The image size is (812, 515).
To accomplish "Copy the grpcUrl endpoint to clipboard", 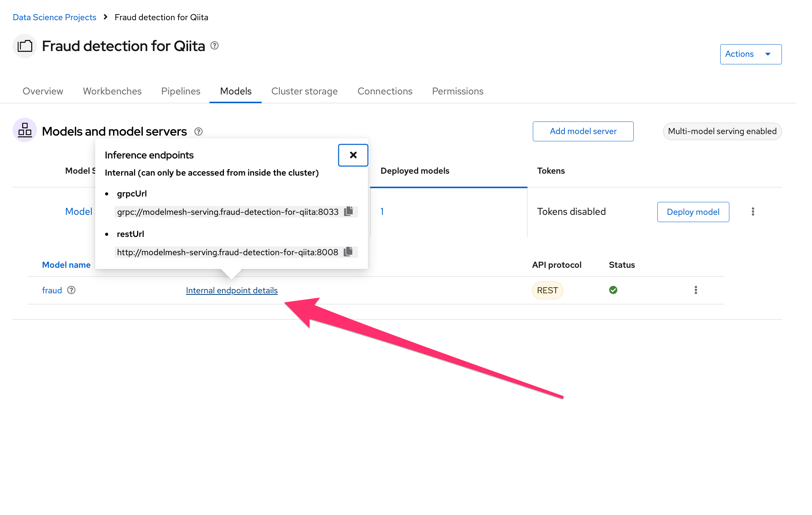I will pyautogui.click(x=348, y=211).
